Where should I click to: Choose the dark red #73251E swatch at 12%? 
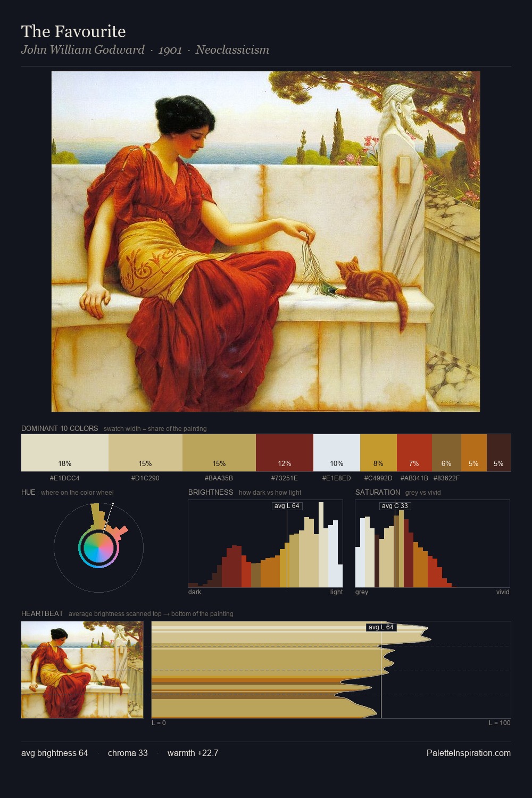coord(285,453)
